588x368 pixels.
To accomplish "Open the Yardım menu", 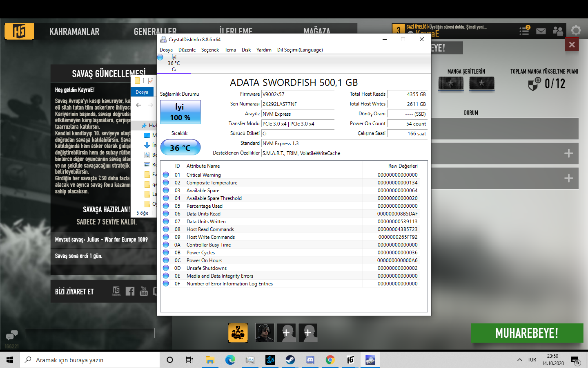I will [x=264, y=50].
